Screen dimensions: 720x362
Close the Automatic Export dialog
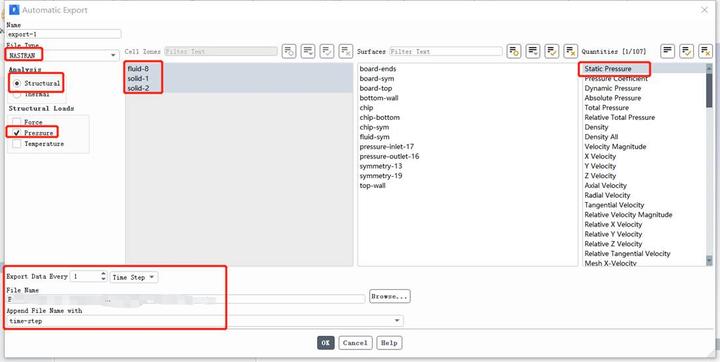tap(704, 10)
